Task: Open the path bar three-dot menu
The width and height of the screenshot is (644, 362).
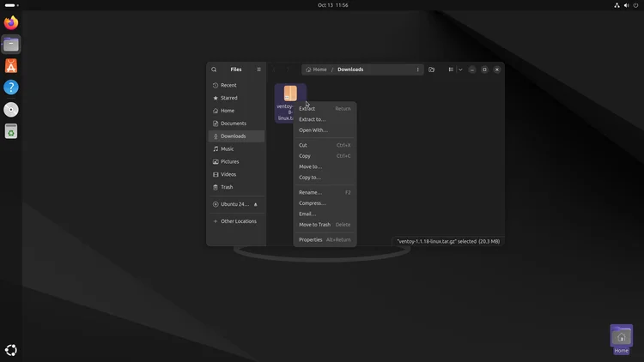Action: pos(417,69)
